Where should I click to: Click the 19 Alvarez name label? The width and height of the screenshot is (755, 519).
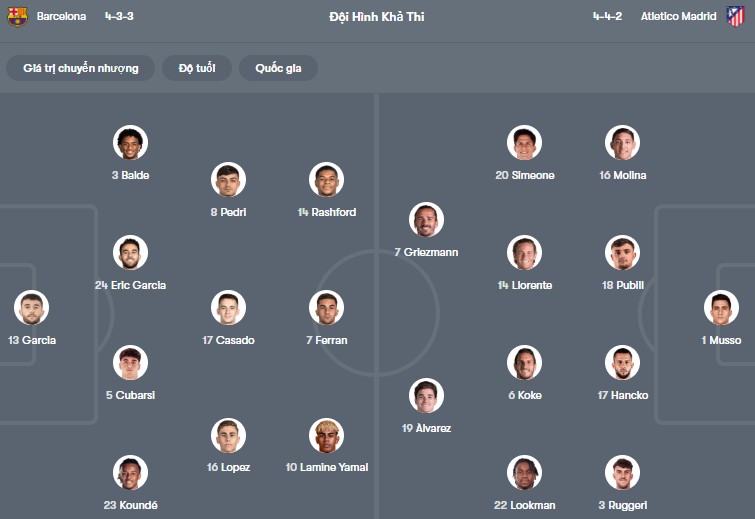426,428
